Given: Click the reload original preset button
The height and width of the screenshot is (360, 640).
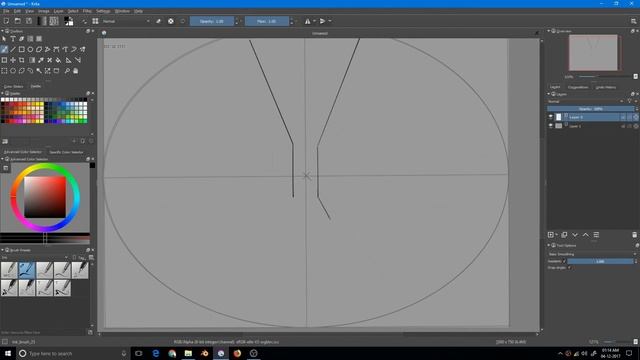Looking at the screenshot, I should coord(182,21).
